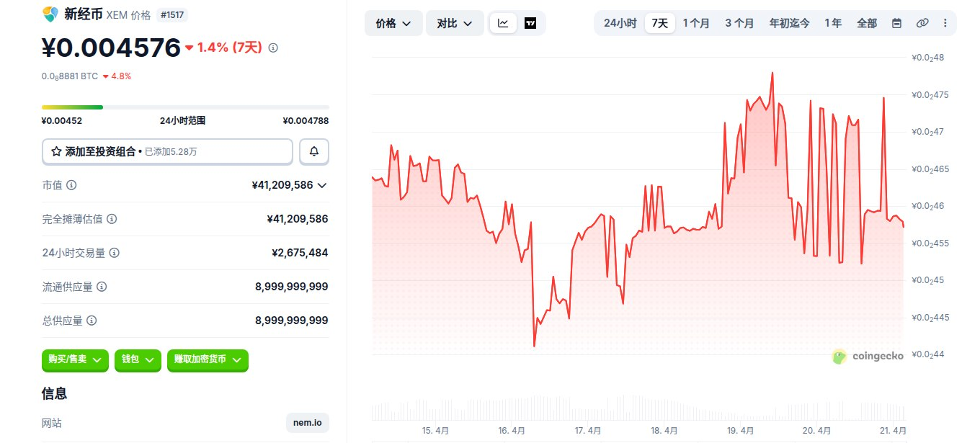This screenshot has width=980, height=443.
Task: Click the 16. 4月 date axis label
Action: coord(512,431)
